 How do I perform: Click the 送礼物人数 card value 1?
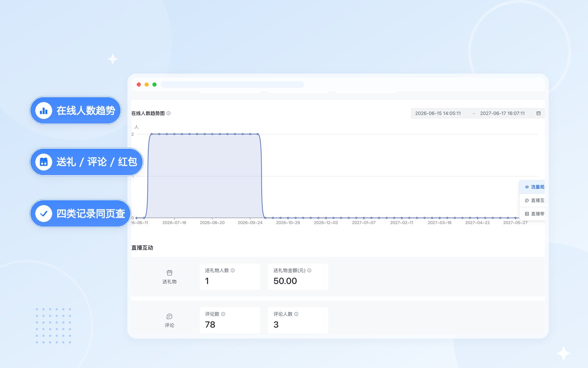pyautogui.click(x=207, y=281)
